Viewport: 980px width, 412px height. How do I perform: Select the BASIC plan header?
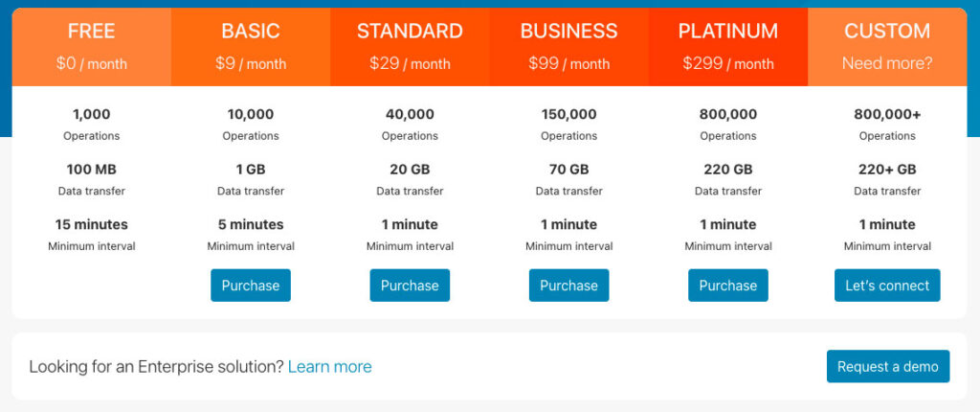click(x=251, y=47)
